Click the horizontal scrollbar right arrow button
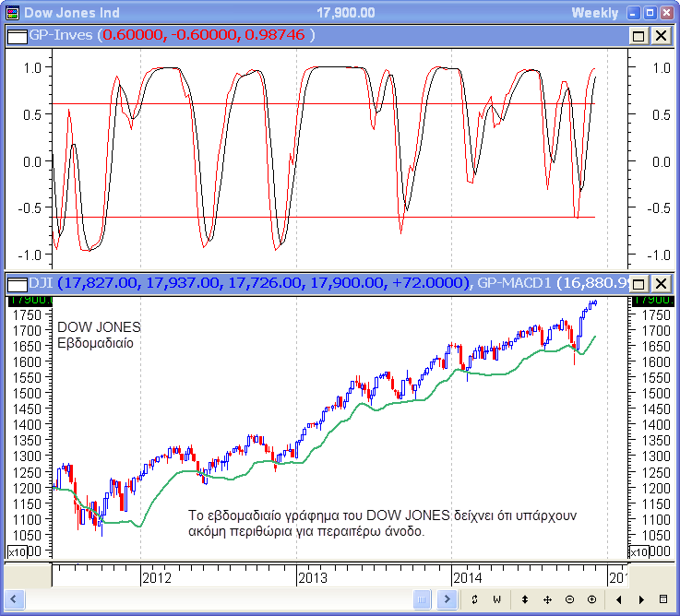This screenshot has height=616, width=680. pos(447,599)
